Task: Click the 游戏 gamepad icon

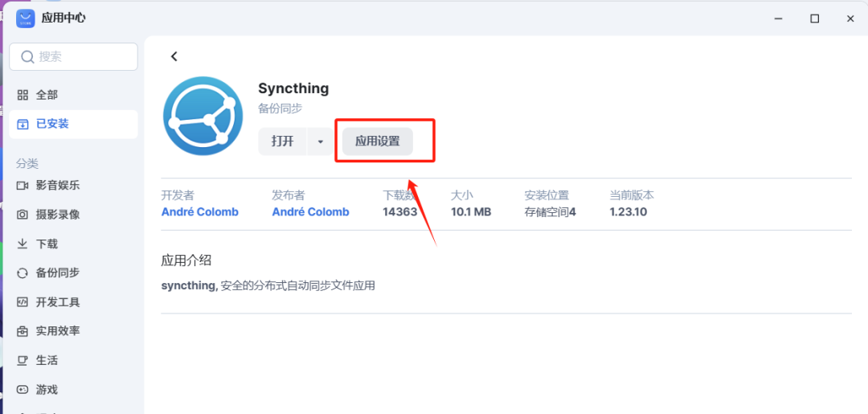Action: pos(23,390)
